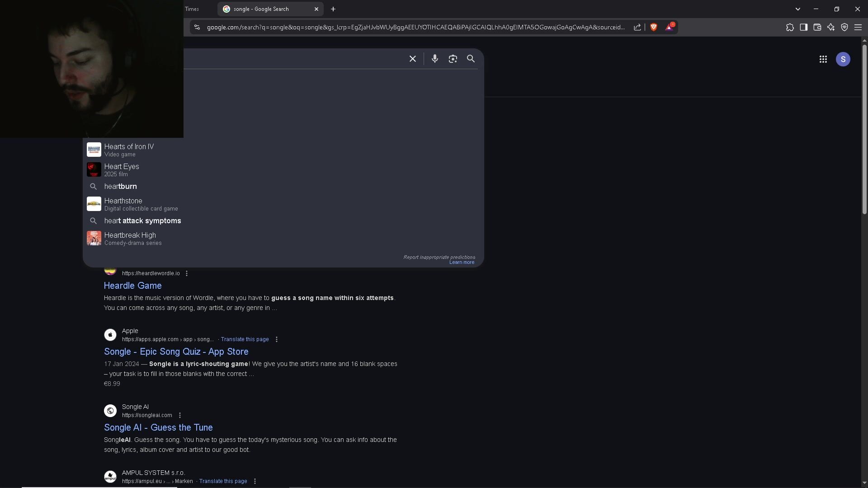The height and width of the screenshot is (488, 868).
Task: Switch to the Times tab
Action: pyautogui.click(x=192, y=9)
